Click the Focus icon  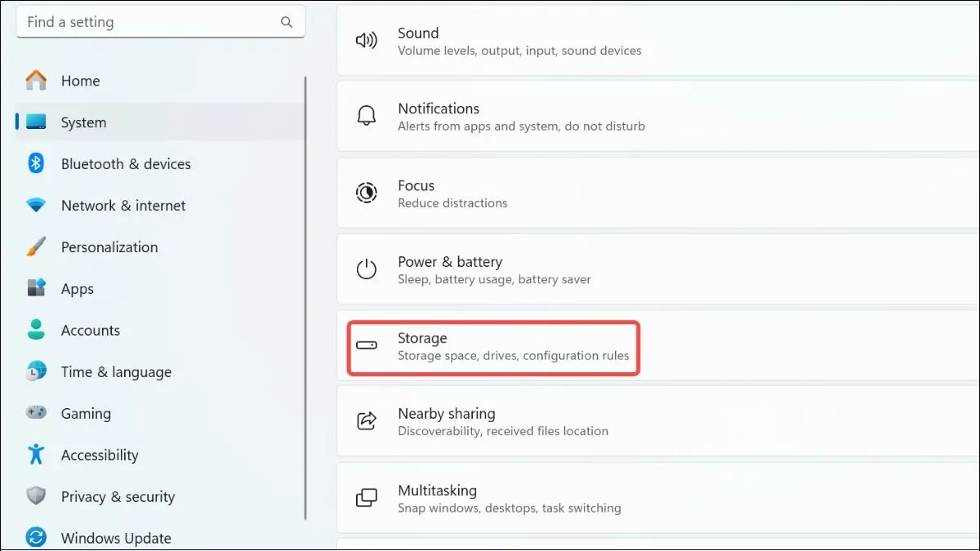click(367, 193)
